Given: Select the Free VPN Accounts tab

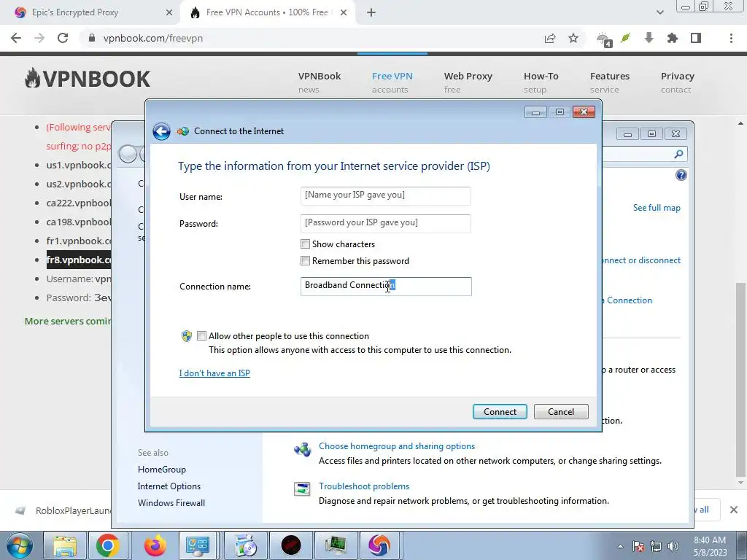Looking at the screenshot, I should pyautogui.click(x=268, y=12).
